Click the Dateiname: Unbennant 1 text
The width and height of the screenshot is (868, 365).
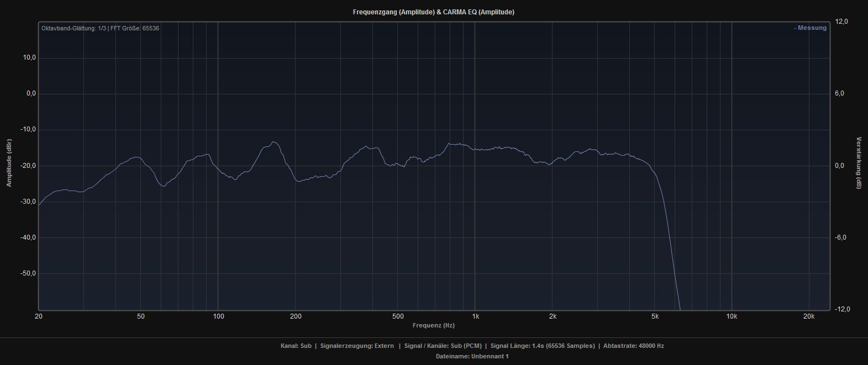tap(472, 356)
